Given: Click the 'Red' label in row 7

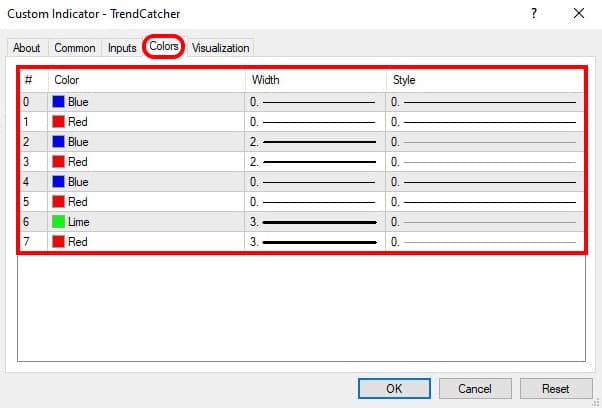Looking at the screenshot, I should (78, 242).
